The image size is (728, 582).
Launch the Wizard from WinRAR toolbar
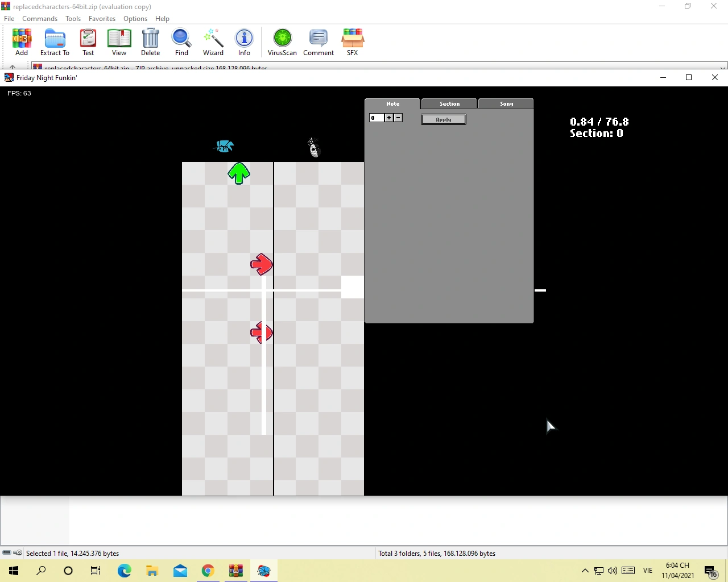coord(213,43)
